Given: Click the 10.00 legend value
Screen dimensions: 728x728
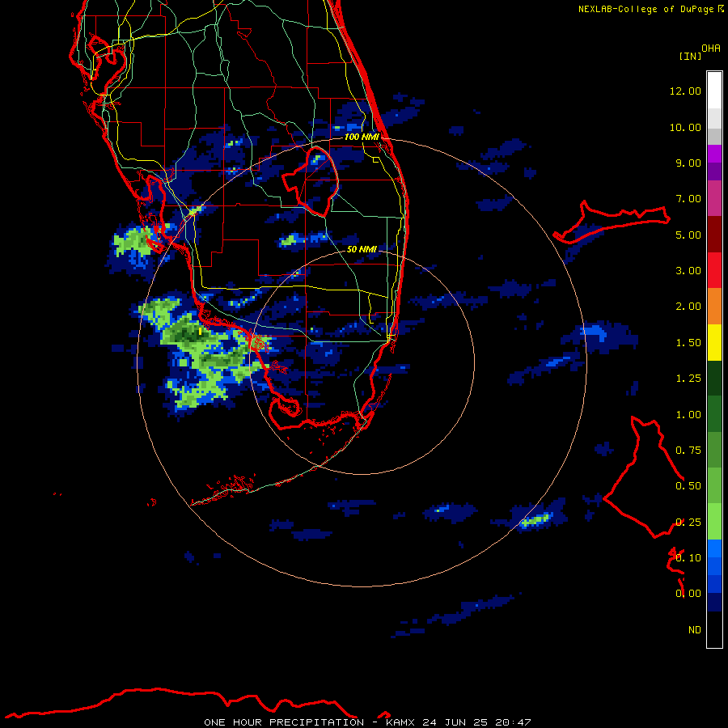Looking at the screenshot, I should [685, 127].
